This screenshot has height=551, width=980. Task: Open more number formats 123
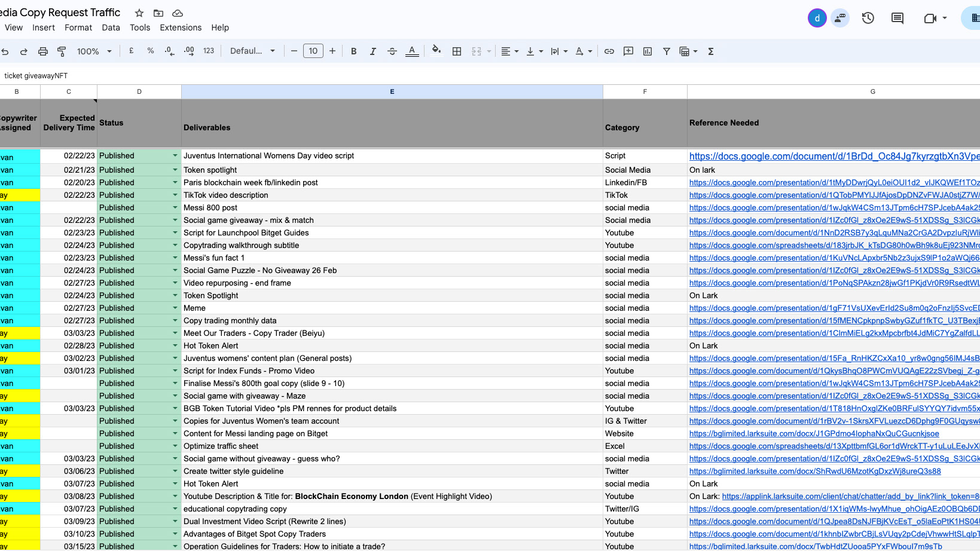pos(209,51)
